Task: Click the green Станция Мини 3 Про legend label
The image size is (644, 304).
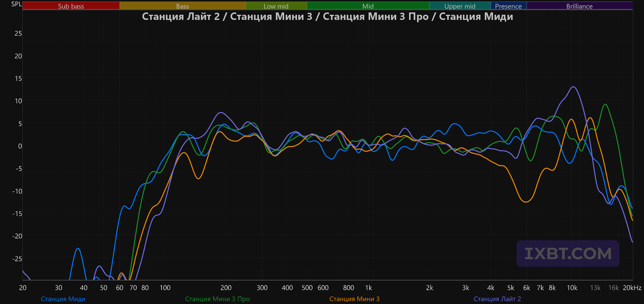Action: click(x=218, y=299)
